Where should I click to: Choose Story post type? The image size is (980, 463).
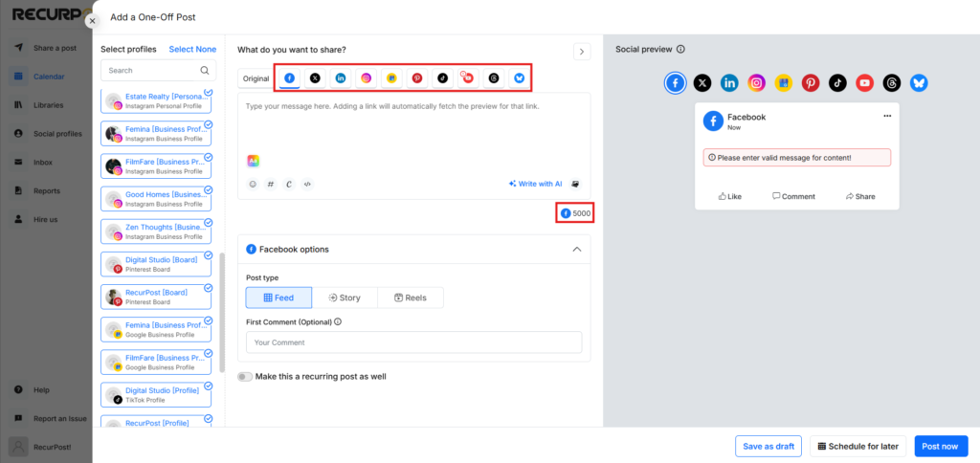pyautogui.click(x=345, y=298)
